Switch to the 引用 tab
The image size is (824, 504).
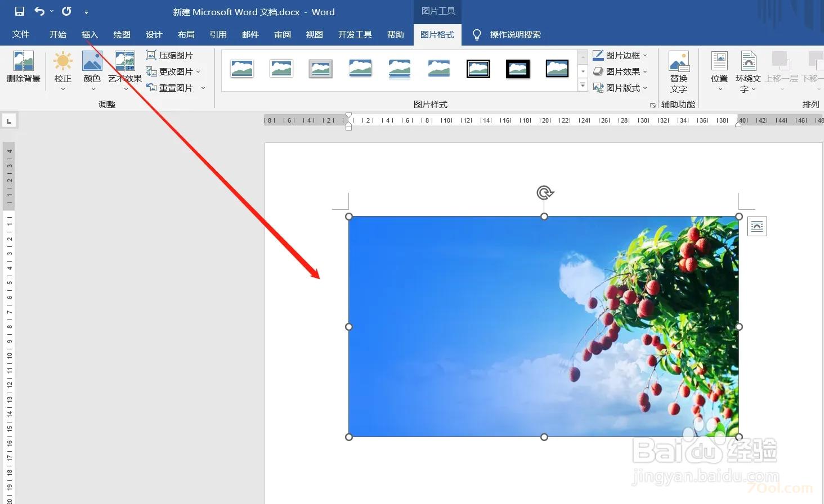tap(218, 34)
